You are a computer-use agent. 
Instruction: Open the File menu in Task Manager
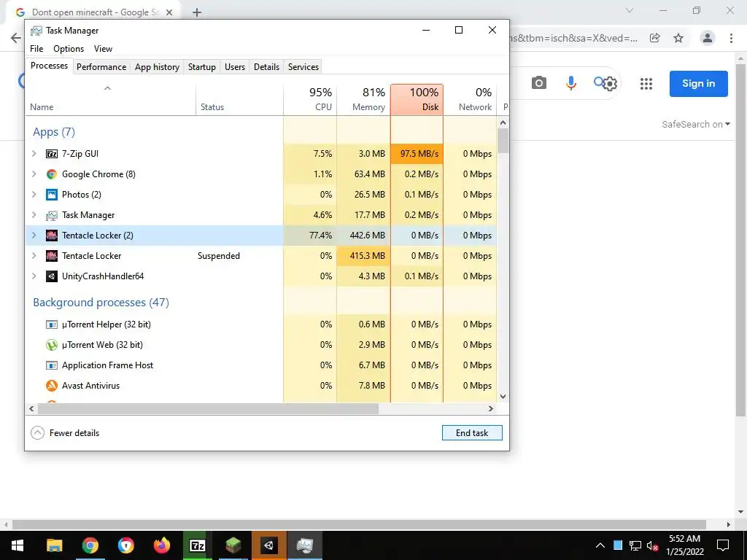click(36, 49)
